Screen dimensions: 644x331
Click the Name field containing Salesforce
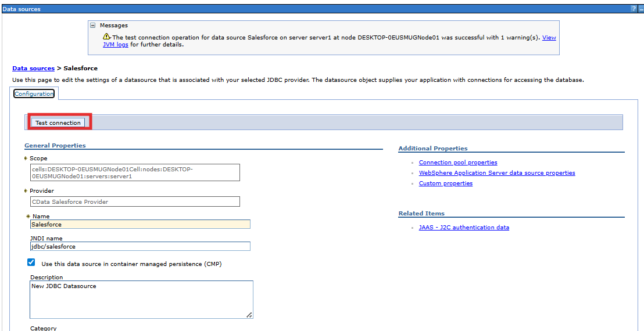point(140,224)
